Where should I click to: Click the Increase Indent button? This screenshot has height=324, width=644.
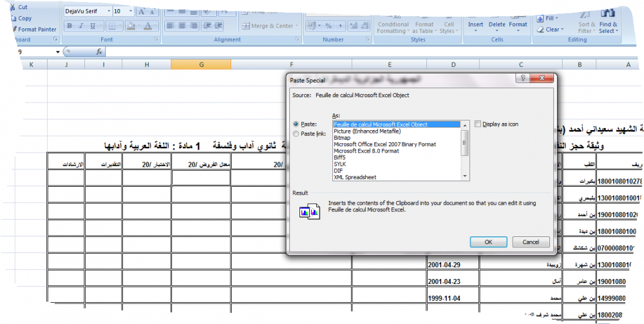(x=218, y=26)
